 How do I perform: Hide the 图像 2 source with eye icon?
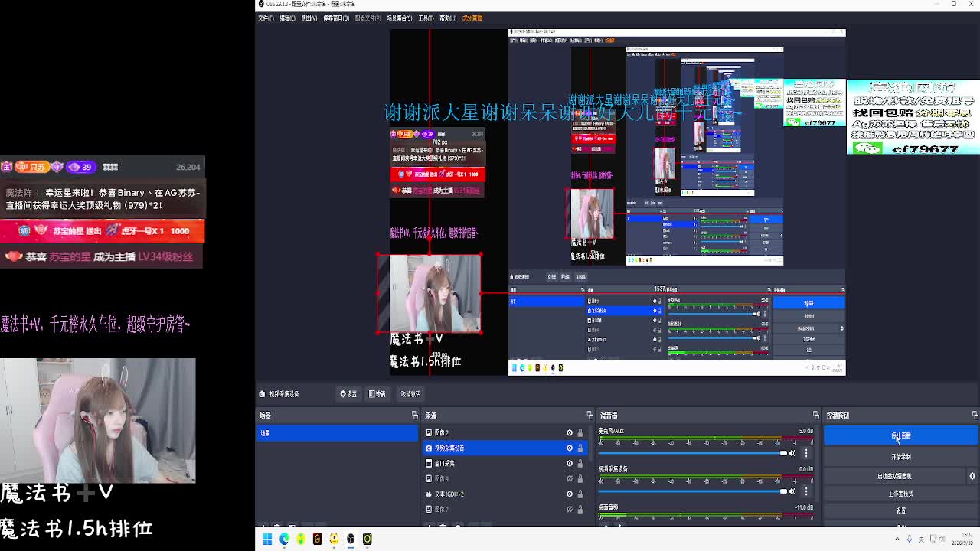pyautogui.click(x=570, y=432)
